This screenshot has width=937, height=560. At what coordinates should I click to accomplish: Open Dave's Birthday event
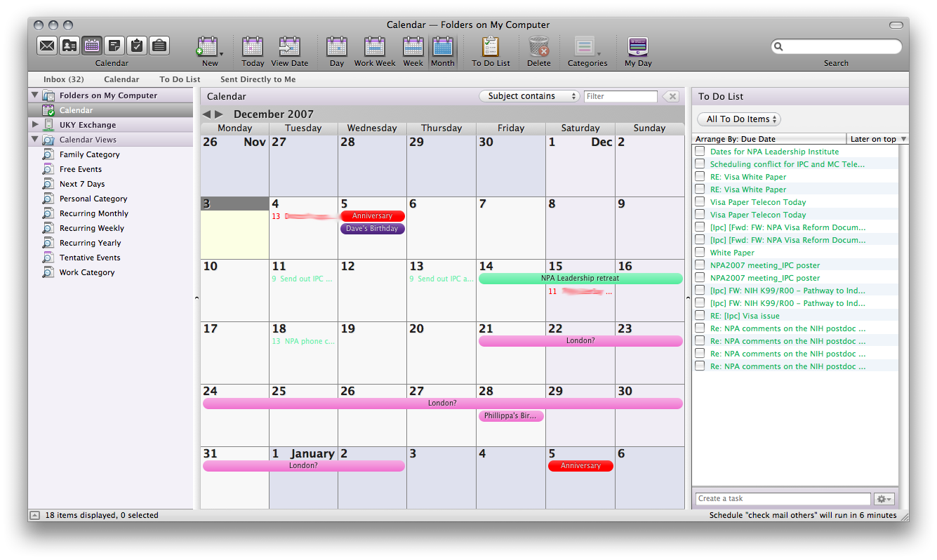point(373,229)
